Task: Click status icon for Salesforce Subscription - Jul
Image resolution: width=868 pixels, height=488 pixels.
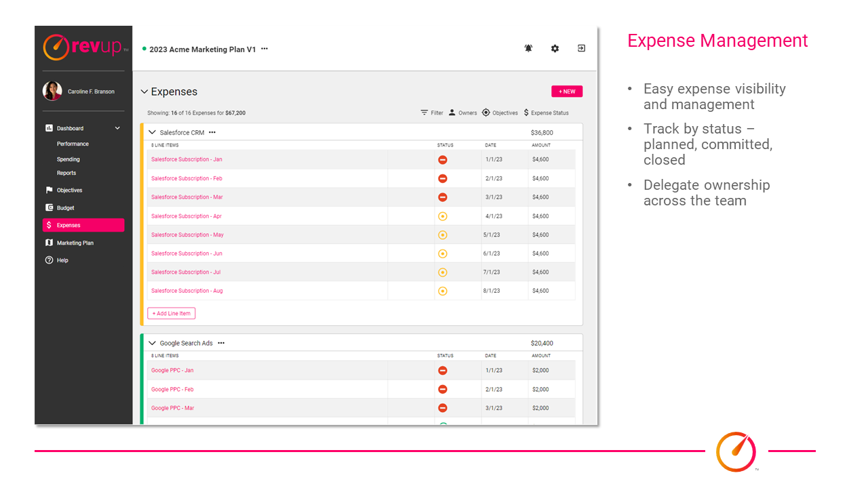Action: pyautogui.click(x=443, y=272)
